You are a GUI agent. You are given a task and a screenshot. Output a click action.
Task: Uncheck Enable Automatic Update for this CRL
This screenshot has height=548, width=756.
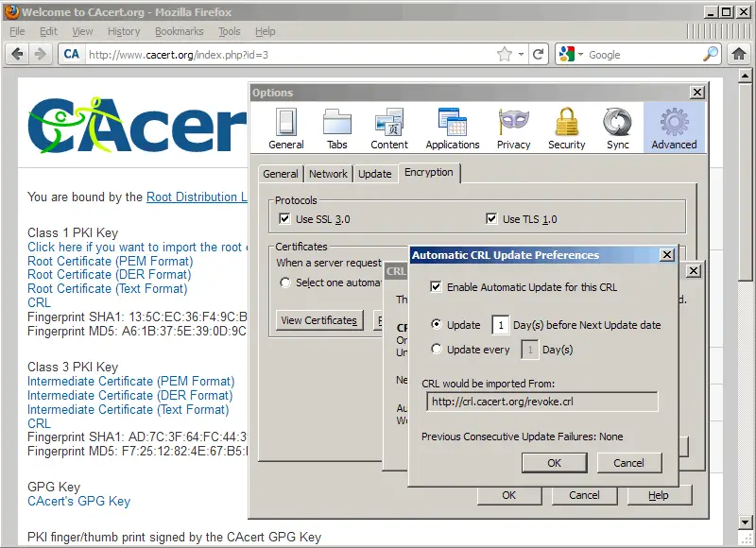click(x=436, y=287)
